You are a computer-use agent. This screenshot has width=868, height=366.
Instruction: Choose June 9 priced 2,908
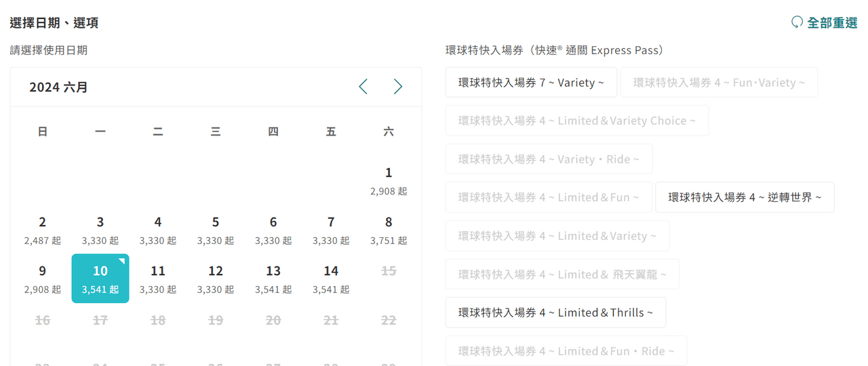[x=43, y=279]
